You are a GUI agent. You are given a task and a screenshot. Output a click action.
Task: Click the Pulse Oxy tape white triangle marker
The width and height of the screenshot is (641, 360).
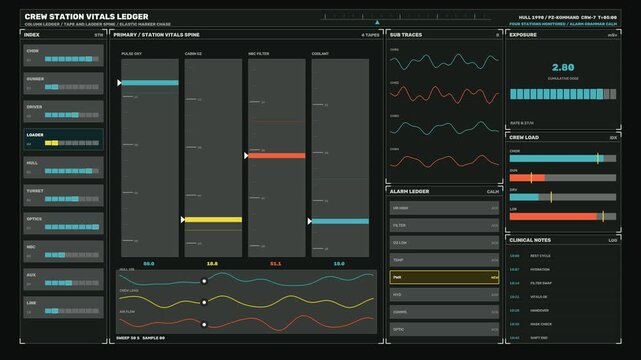[x=119, y=83]
